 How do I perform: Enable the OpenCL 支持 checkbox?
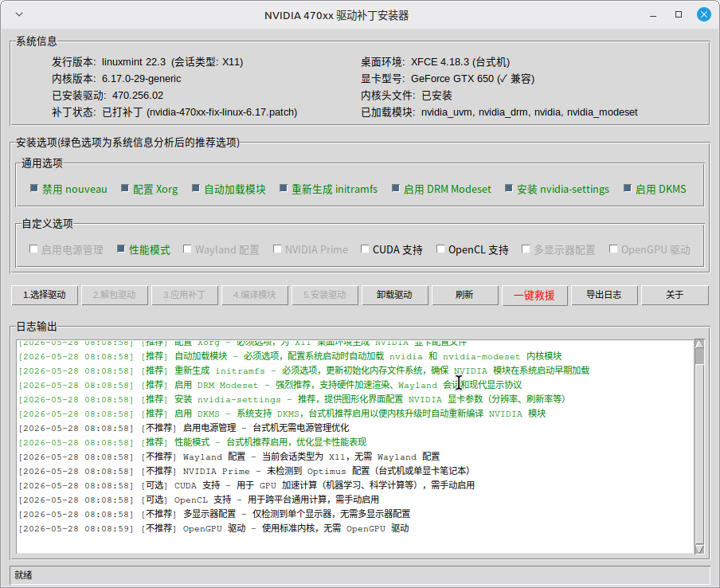440,249
